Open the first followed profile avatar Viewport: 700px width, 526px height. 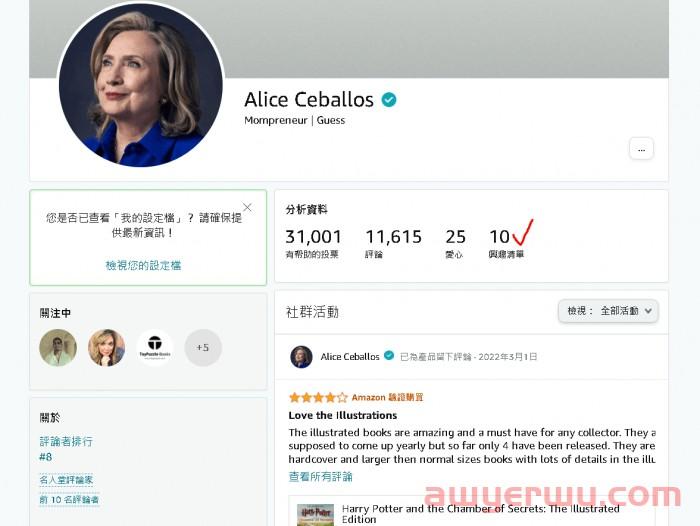[x=58, y=347]
